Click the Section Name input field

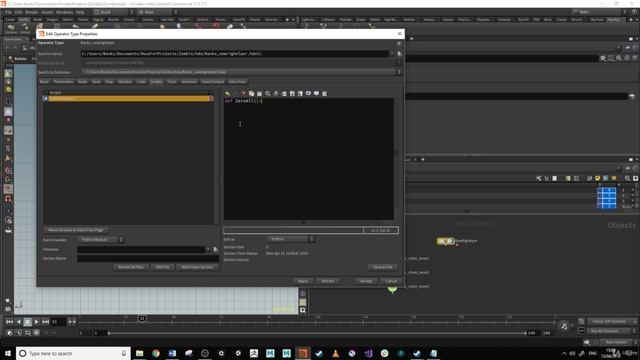[148, 258]
